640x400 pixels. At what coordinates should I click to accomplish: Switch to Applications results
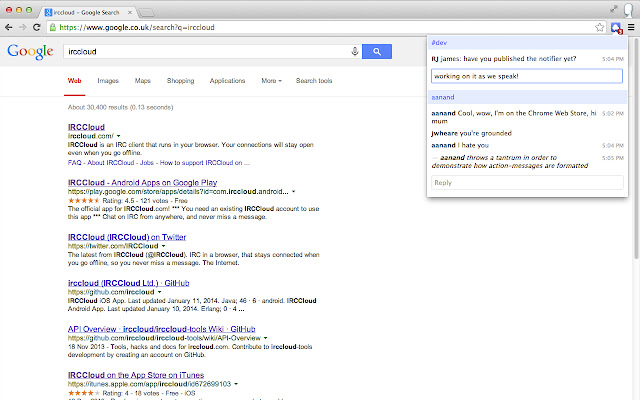click(227, 81)
